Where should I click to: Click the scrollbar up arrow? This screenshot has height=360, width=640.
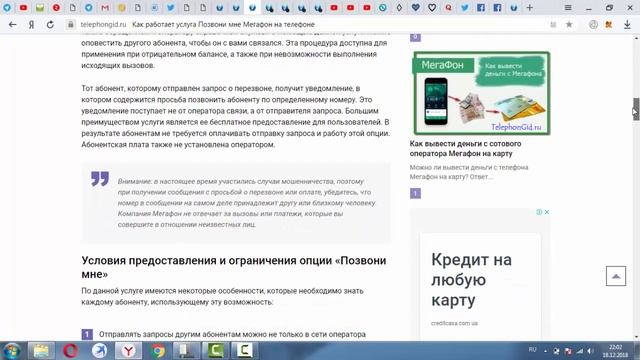pyautogui.click(x=636, y=38)
